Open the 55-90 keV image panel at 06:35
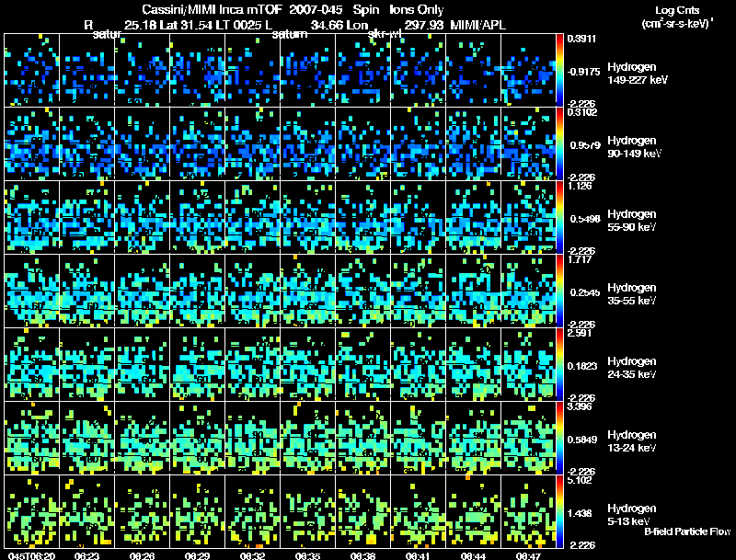Image resolution: width=736 pixels, height=560 pixels. coord(307,217)
